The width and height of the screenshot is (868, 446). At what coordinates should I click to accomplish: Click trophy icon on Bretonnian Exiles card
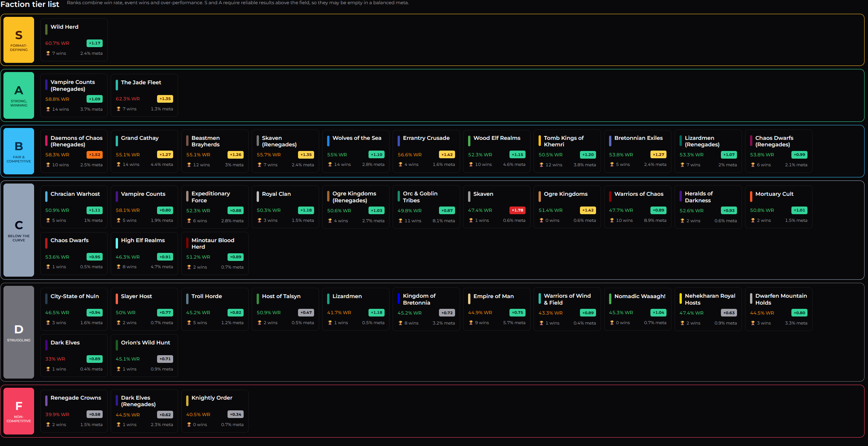pyautogui.click(x=612, y=164)
